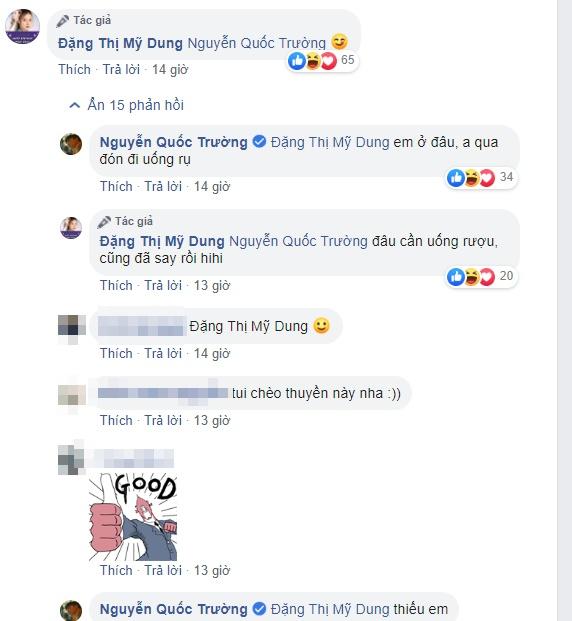Collapse the 'Ẩn 15 phản hồi' replies chevron

point(74,105)
